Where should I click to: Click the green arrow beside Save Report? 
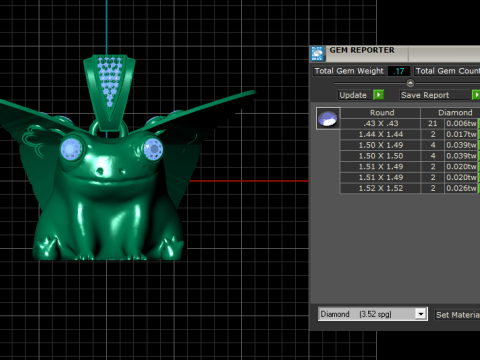[x=476, y=95]
